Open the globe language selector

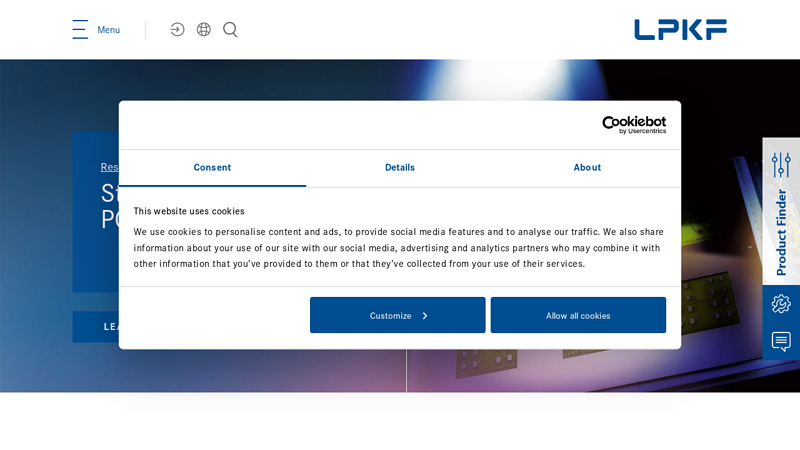click(204, 30)
